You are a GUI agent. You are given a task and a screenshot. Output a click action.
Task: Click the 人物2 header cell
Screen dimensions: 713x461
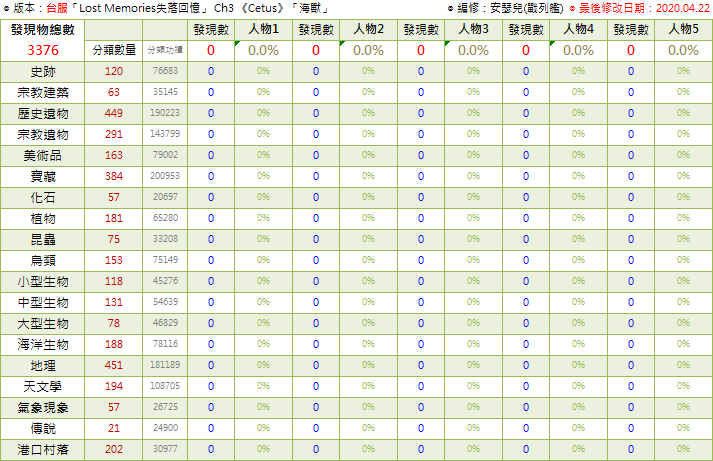[x=368, y=30]
